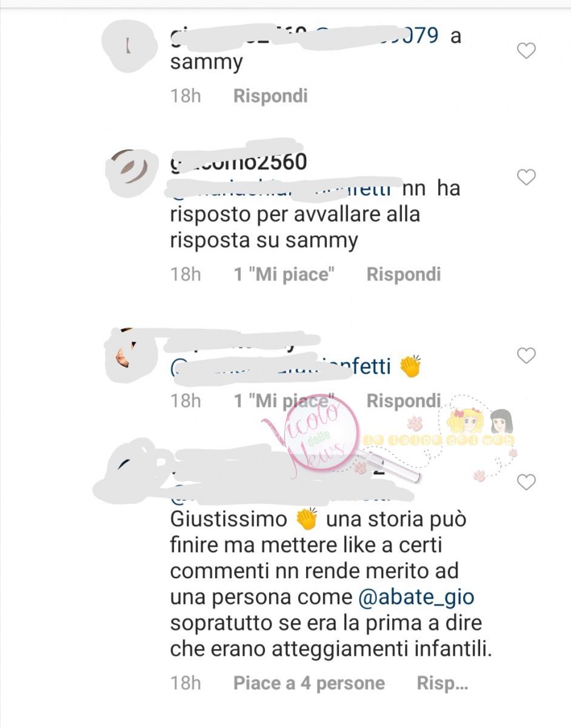Image resolution: width=571 pixels, height=728 pixels.
Task: Tap Rispondi under giacomo2560's comment
Action: pyautogui.click(x=404, y=274)
